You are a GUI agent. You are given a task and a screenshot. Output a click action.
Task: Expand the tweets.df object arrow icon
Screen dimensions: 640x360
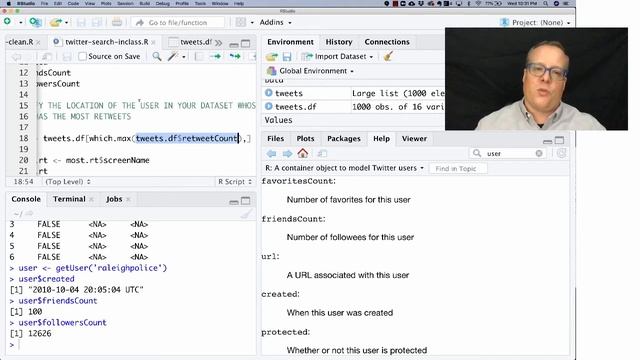[269, 106]
